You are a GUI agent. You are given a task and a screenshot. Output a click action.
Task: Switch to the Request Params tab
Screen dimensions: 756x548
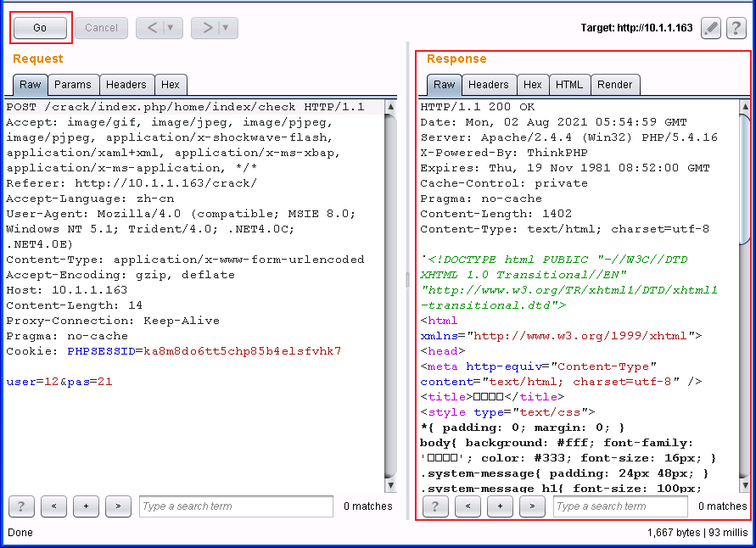(x=73, y=85)
